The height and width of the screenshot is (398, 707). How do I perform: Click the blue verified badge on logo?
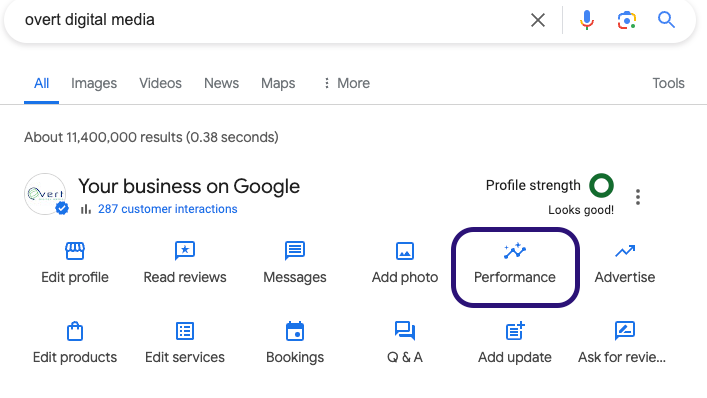tap(62, 208)
